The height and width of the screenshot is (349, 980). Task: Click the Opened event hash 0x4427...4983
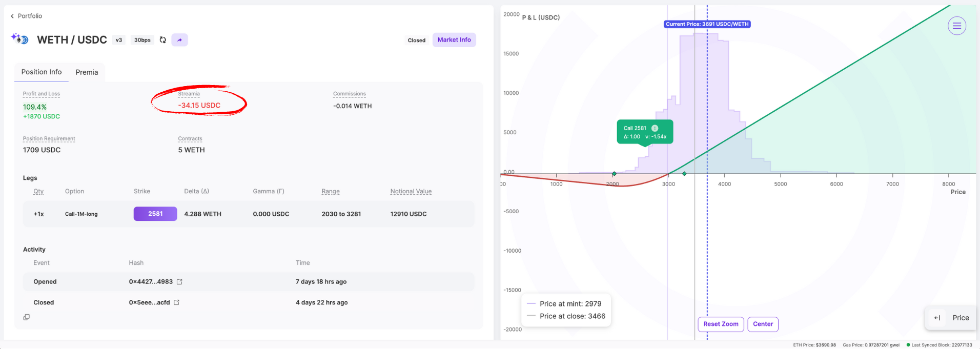[x=151, y=282]
